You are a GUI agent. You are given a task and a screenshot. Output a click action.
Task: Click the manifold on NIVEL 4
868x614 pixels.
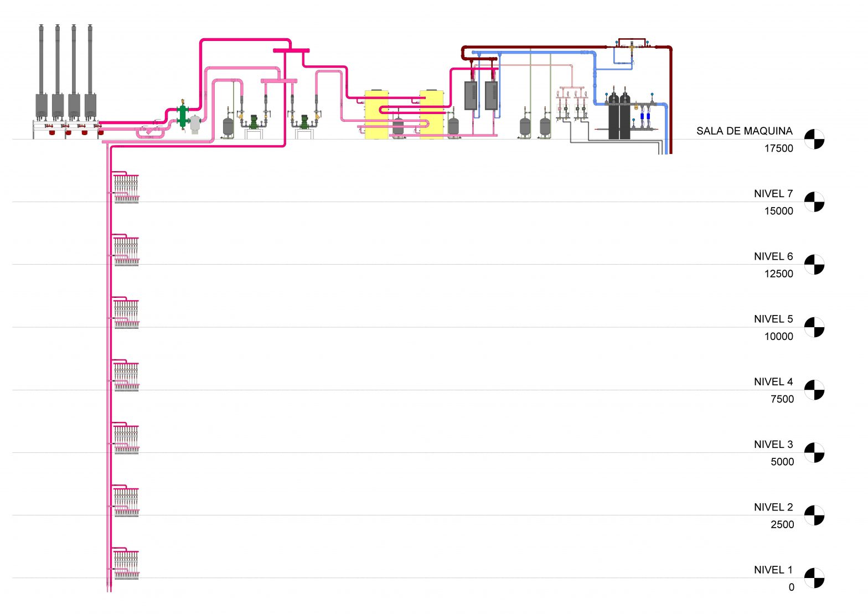pos(126,376)
